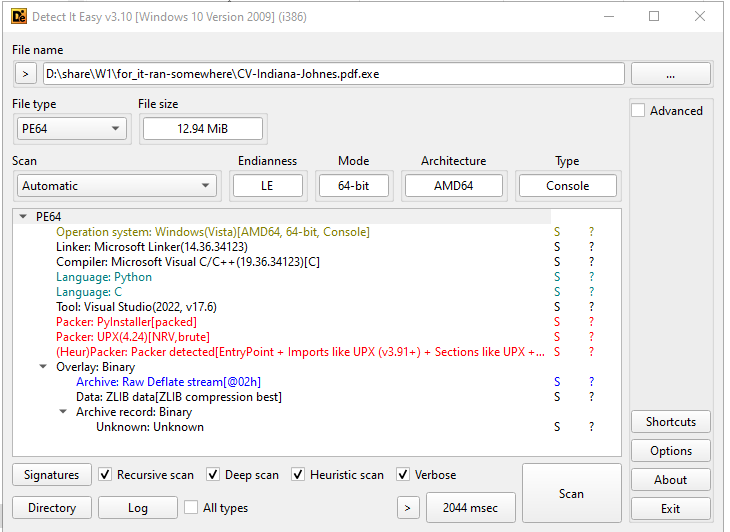Click the ? link for Linker row
Viewport: 730px width, 532px height.
pyautogui.click(x=591, y=247)
